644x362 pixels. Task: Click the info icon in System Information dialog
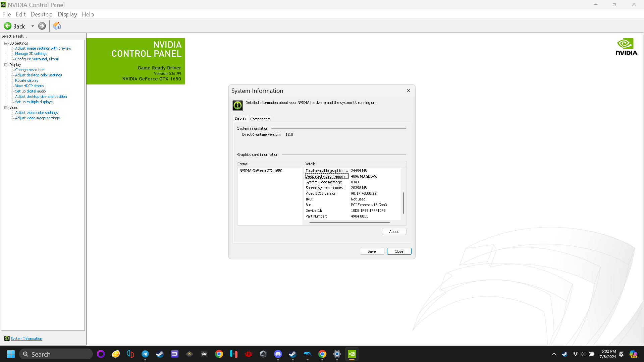click(x=238, y=105)
